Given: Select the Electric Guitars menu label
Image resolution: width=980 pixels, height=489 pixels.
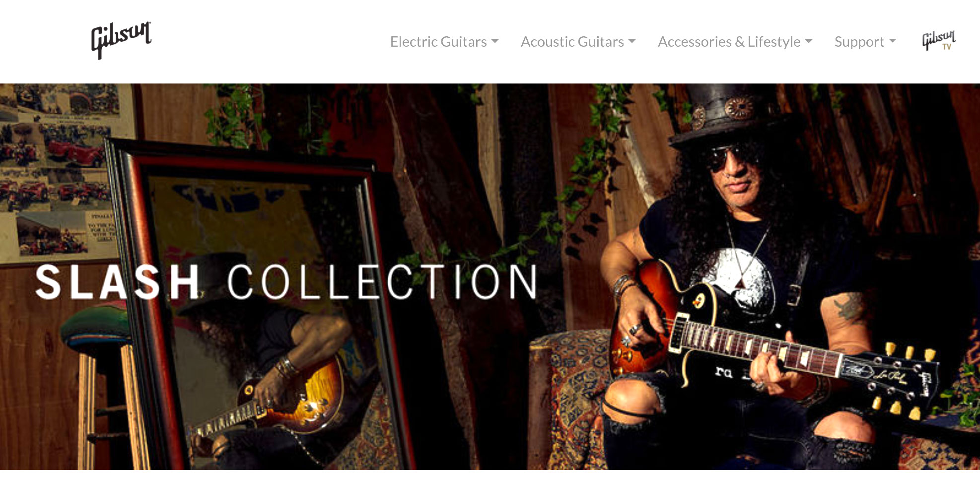Looking at the screenshot, I should pos(438,42).
